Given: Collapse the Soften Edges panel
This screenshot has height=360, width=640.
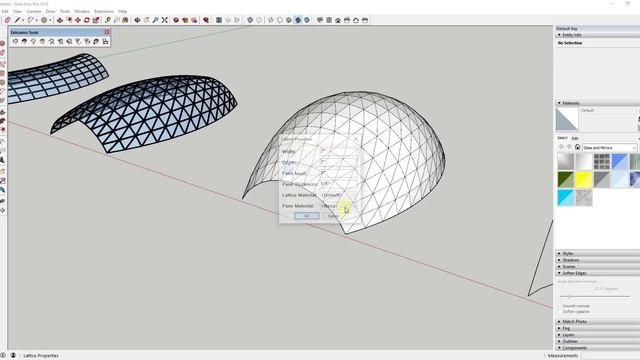Looking at the screenshot, I should pyautogui.click(x=559, y=273).
